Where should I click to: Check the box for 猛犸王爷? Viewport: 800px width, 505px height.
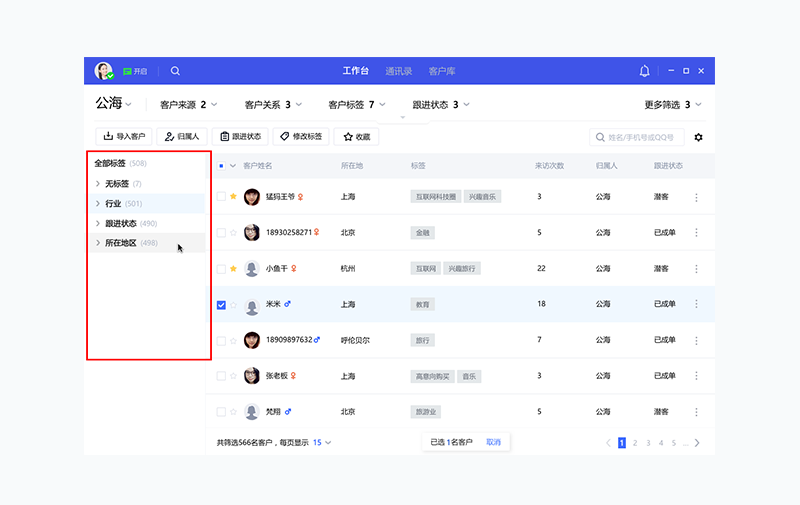tap(221, 196)
